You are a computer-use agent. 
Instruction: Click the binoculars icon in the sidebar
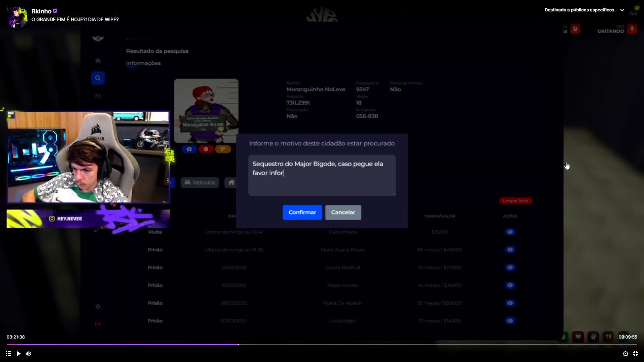coord(98,96)
